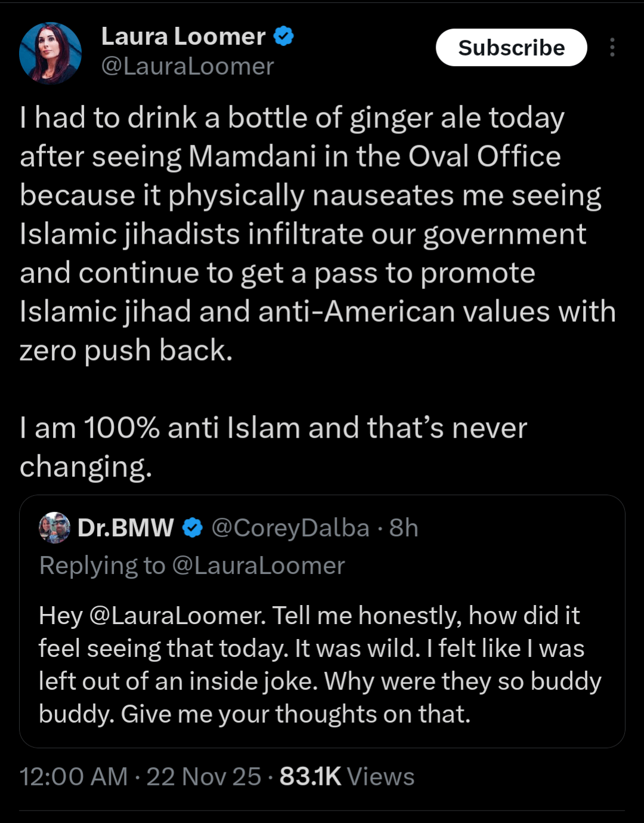This screenshot has width=644, height=823.
Task: Click the 22 Nov 25 date
Action: coord(204,777)
